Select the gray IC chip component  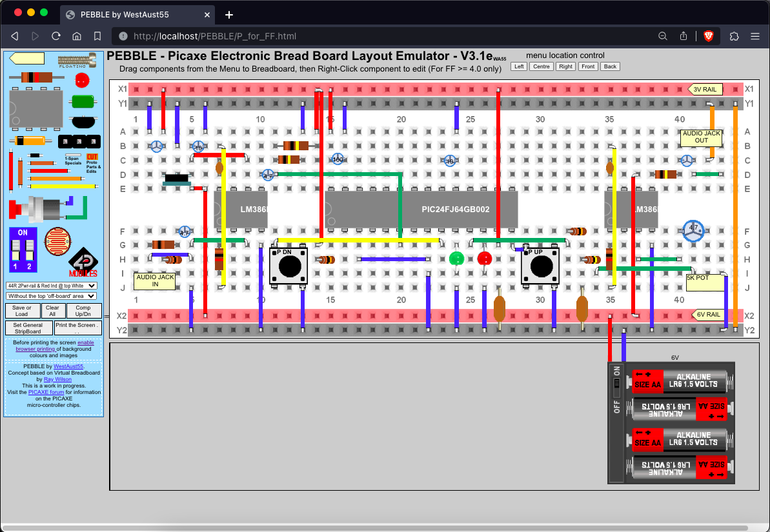(x=35, y=108)
